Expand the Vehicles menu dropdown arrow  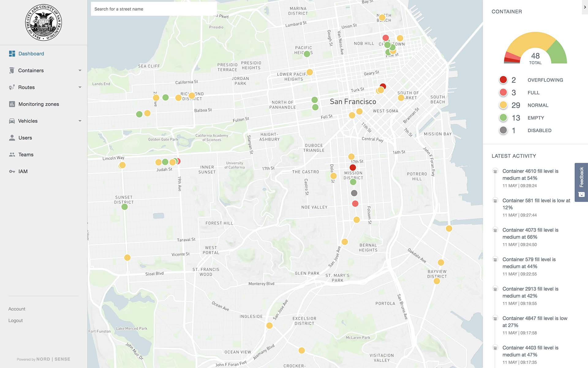[x=80, y=121]
